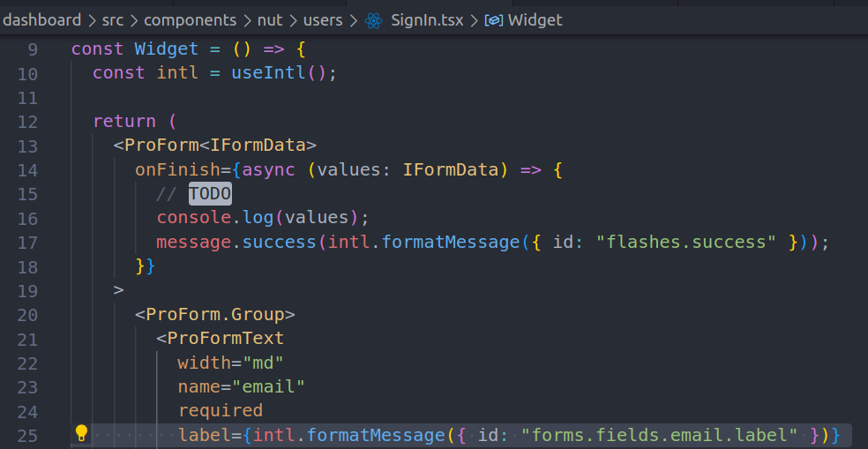Open the dashboard breadcrumb folder
Viewport: 868px width, 449px height.
click(x=41, y=19)
